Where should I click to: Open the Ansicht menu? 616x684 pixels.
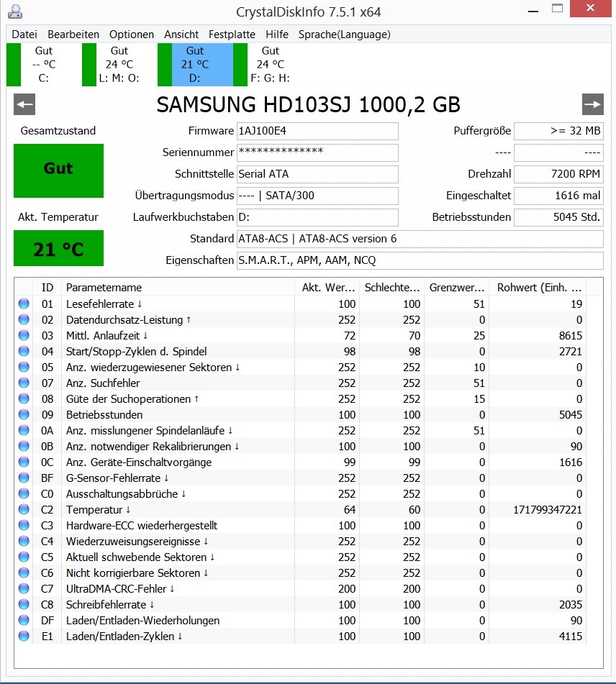point(181,35)
